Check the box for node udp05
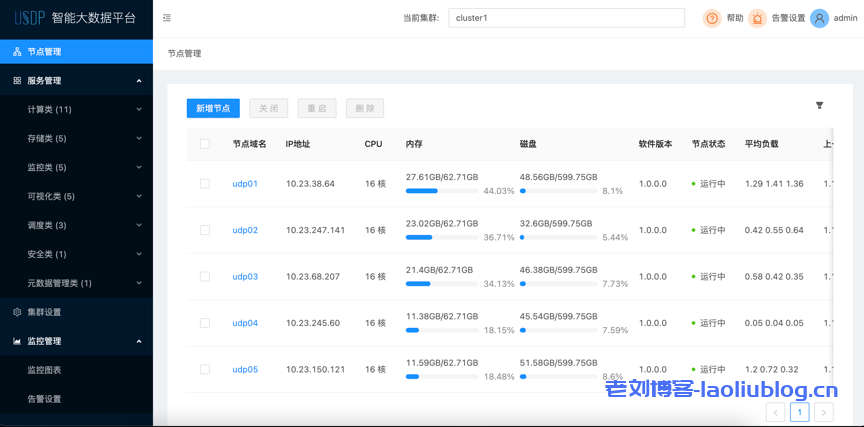Image resolution: width=864 pixels, height=427 pixels. point(205,369)
